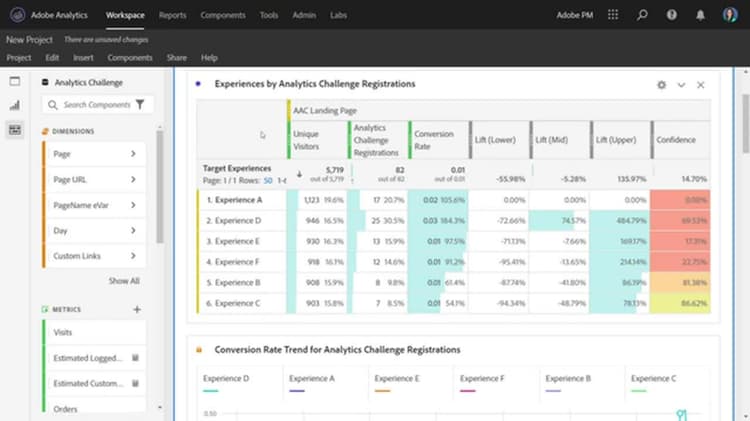
Task: Open the help question mark icon
Action: (x=672, y=15)
